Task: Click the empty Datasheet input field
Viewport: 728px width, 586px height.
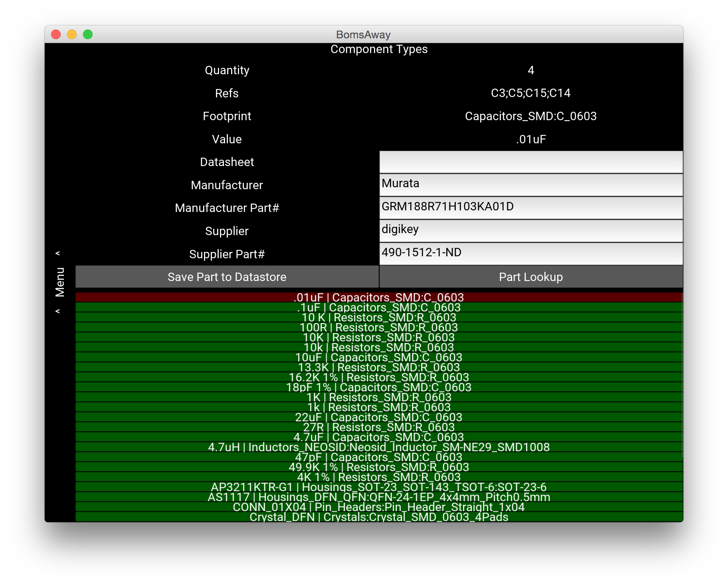Action: coord(531,162)
